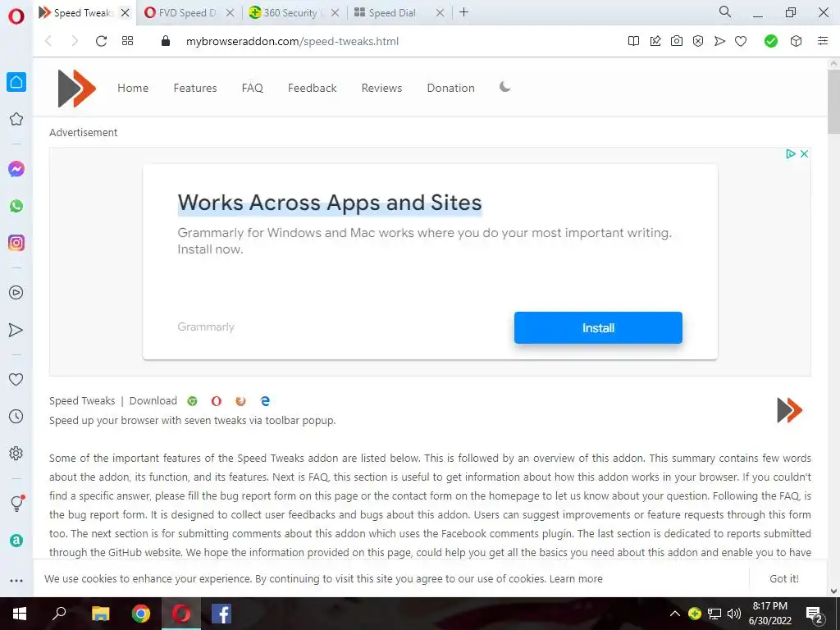Open File Explorer from taskbar
Image resolution: width=840 pixels, height=630 pixels.
(100, 614)
